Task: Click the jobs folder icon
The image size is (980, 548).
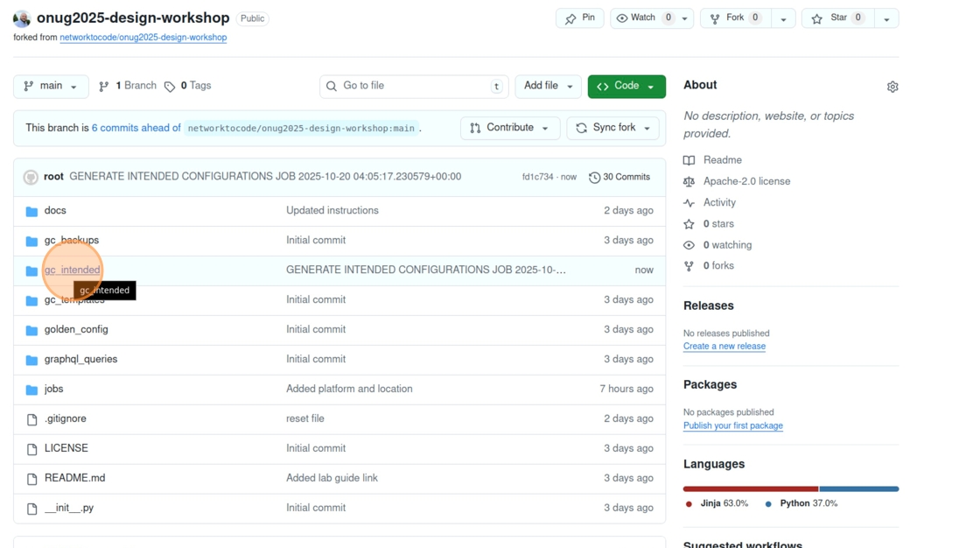Action: 31,390
